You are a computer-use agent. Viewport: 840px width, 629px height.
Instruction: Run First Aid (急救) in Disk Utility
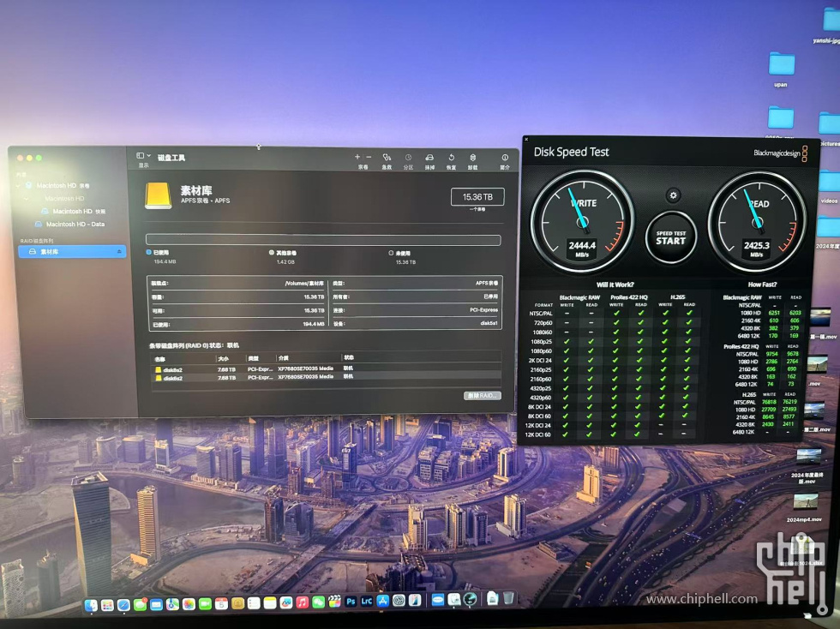[387, 160]
